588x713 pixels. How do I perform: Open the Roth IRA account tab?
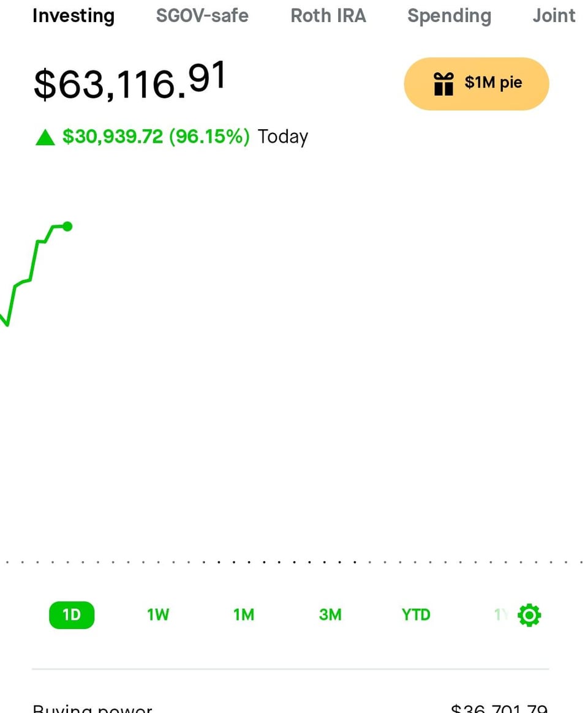[328, 16]
